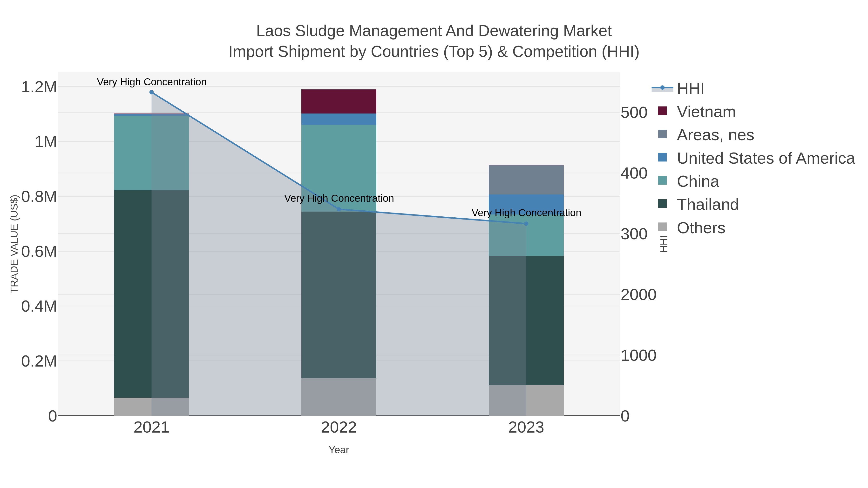Toggle United States of America legend label
This screenshot has width=868, height=488.
(x=766, y=158)
